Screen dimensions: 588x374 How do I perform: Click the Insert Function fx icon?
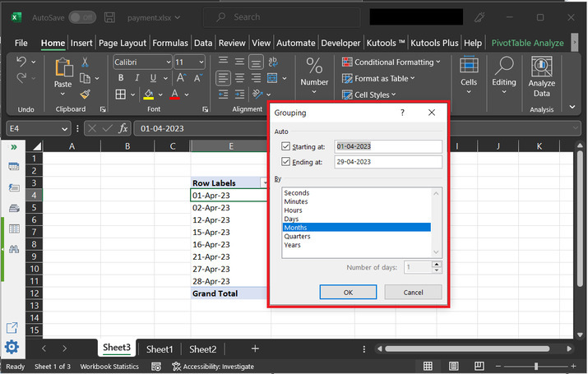pos(123,128)
